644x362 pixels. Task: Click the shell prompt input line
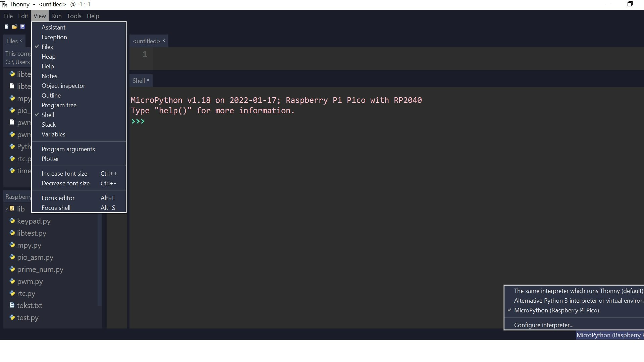386,121
